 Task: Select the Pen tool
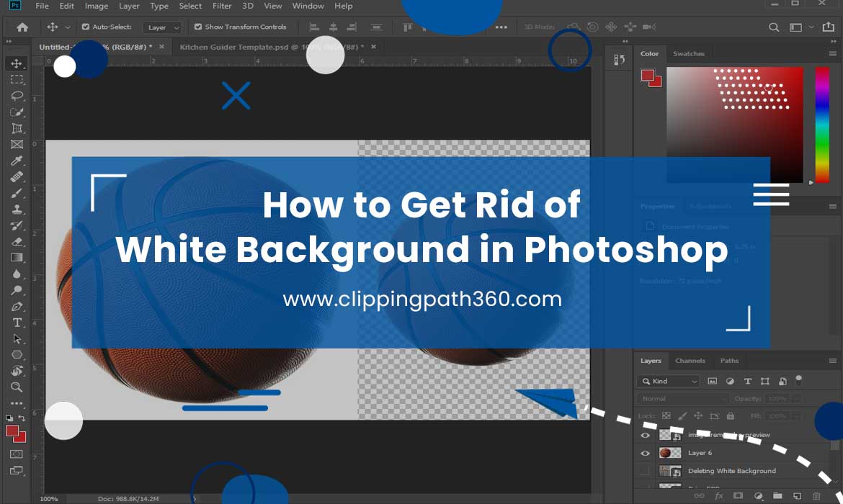[x=17, y=306]
